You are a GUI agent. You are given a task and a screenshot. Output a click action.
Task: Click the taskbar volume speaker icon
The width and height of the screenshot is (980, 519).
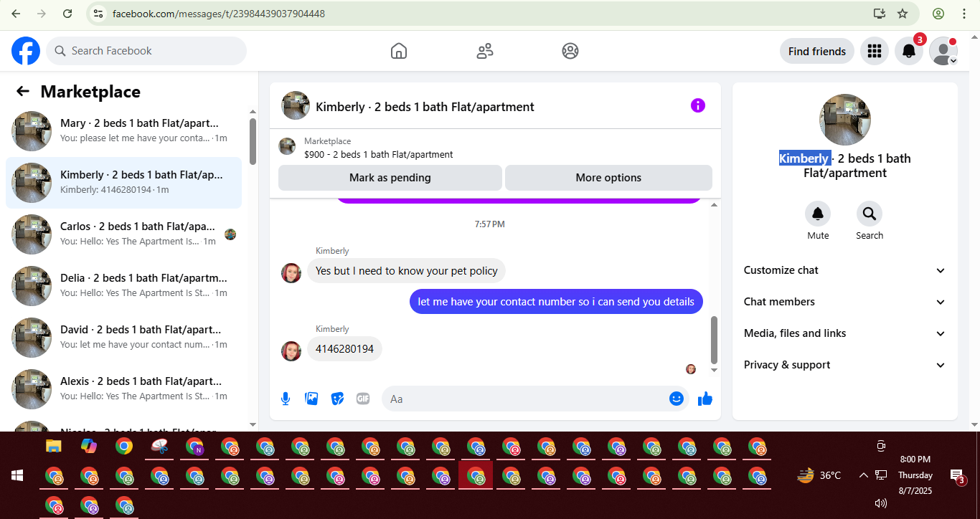(881, 503)
